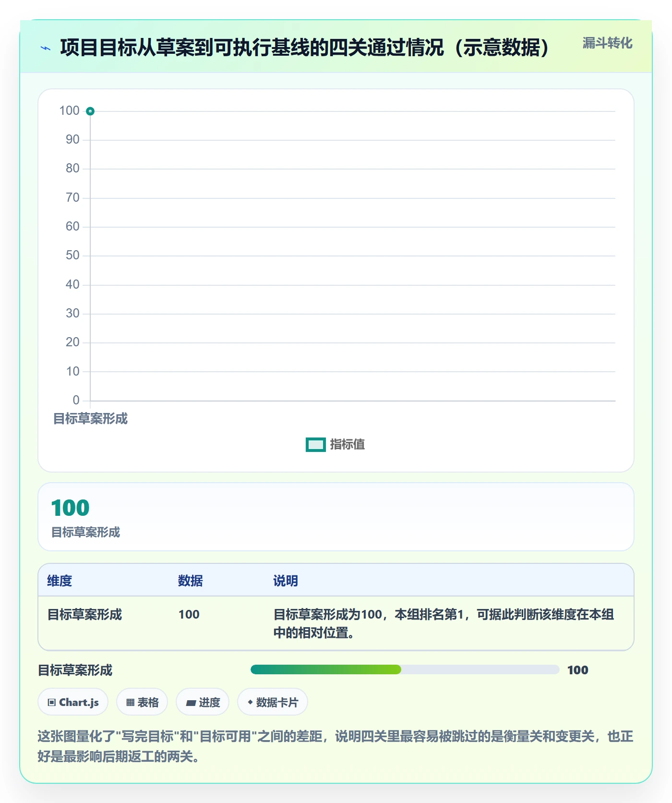Screen dimensions: 672x803
Task: Click the lightning bolt icon beside the title
Action: [x=46, y=48]
